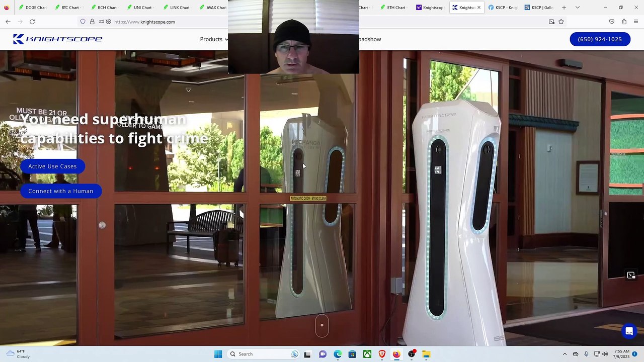644x362 pixels.
Task: Switch to the ETH Chart tab
Action: point(394,8)
